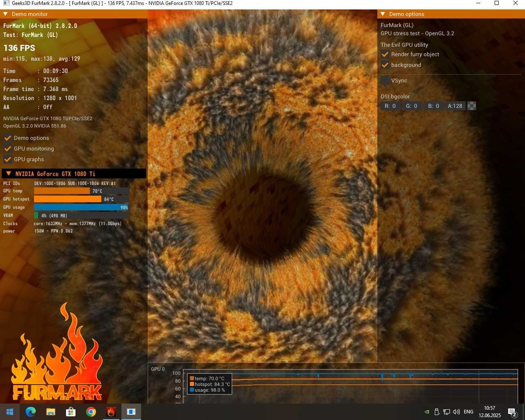Launch Microsoft Edge from taskbar

[x=31, y=412]
